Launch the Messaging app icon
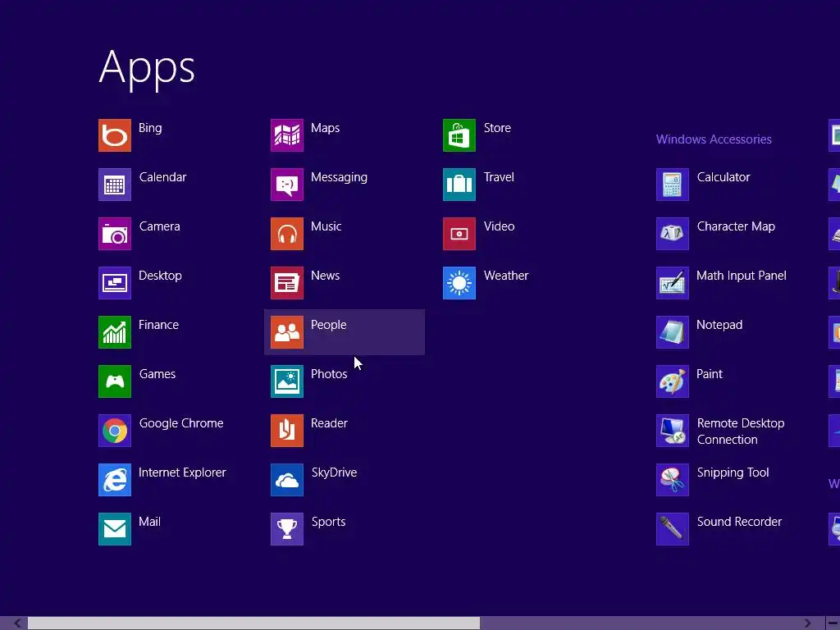This screenshot has height=630, width=840. click(287, 185)
